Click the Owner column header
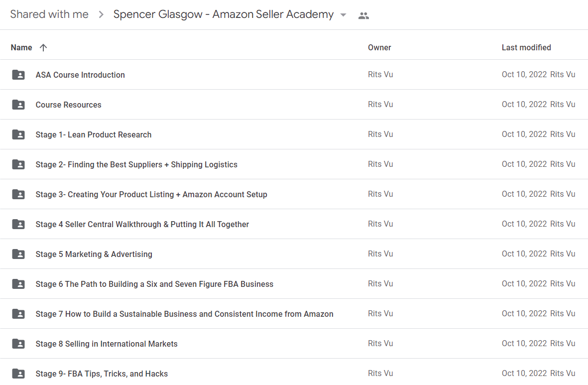588x385 pixels. click(379, 48)
